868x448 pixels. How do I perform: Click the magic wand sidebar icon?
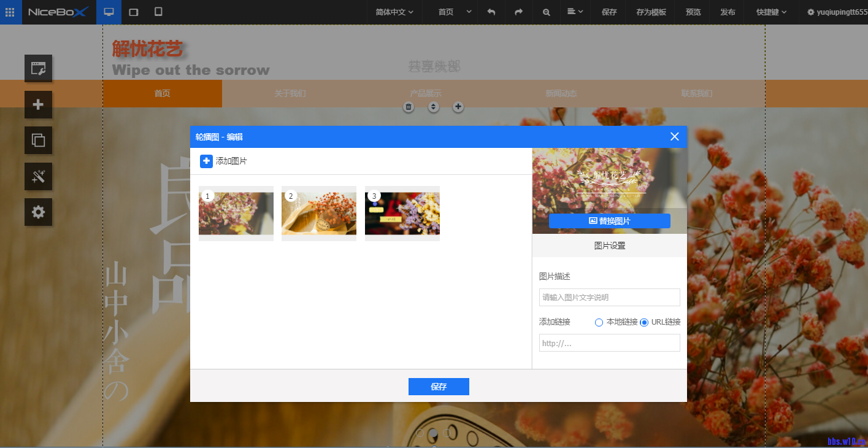coord(38,176)
